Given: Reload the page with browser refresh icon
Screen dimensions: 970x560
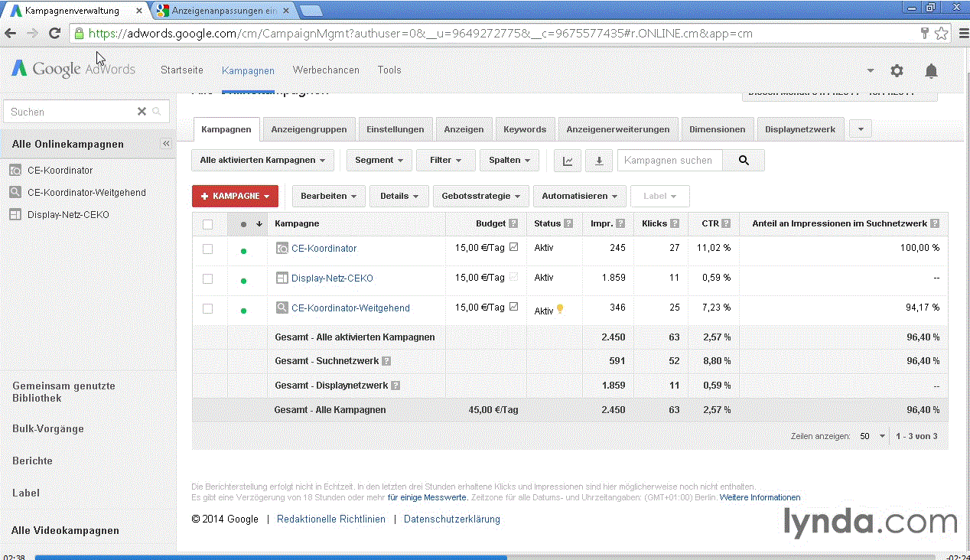Looking at the screenshot, I should tap(54, 33).
